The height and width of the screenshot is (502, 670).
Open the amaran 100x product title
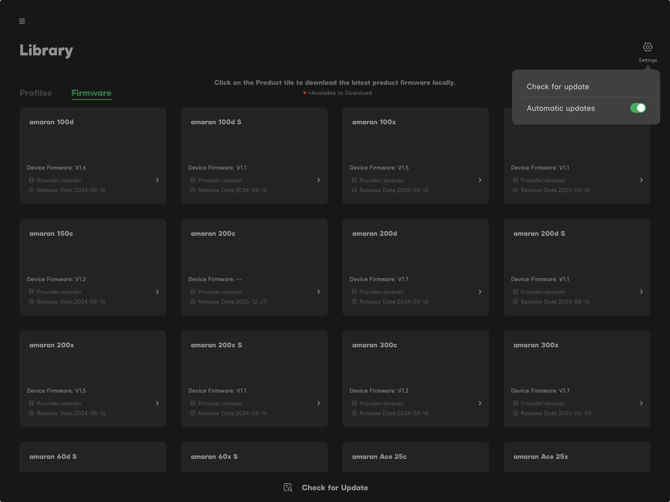[374, 122]
